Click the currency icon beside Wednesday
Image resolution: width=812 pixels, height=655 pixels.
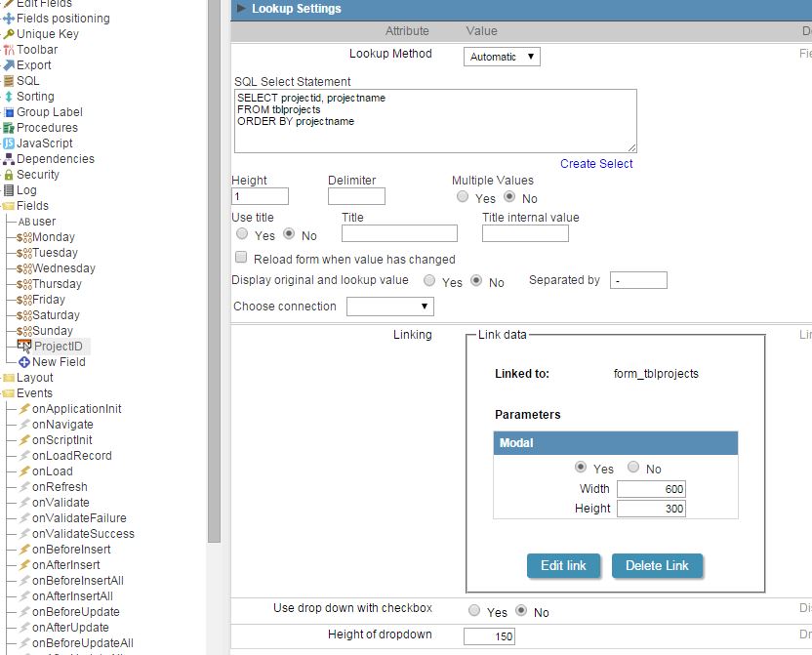click(x=23, y=268)
